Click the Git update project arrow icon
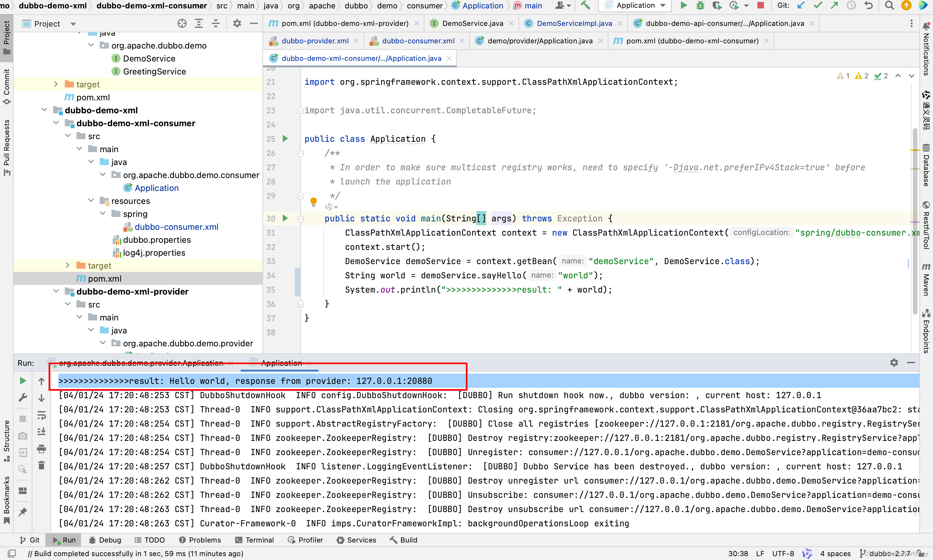 801,5
